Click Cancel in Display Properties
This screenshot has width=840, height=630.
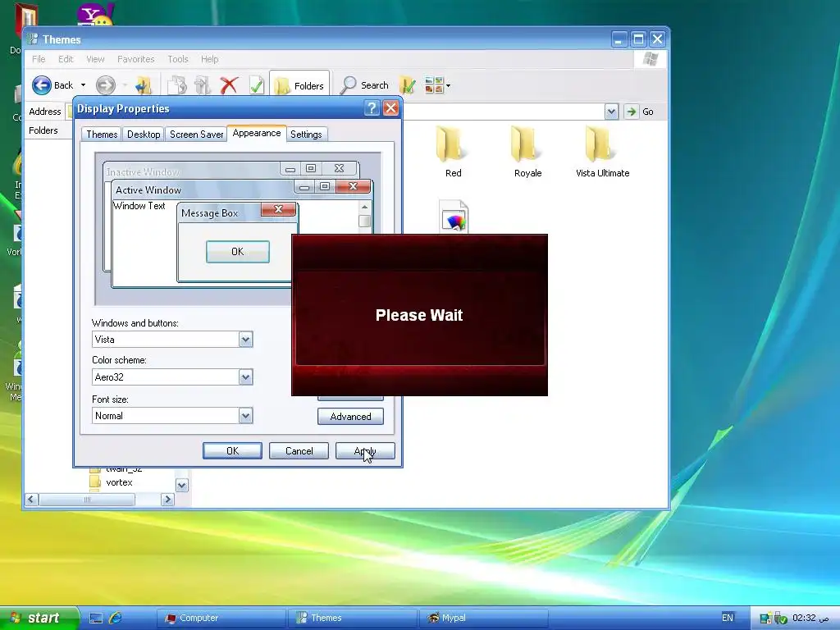click(299, 451)
